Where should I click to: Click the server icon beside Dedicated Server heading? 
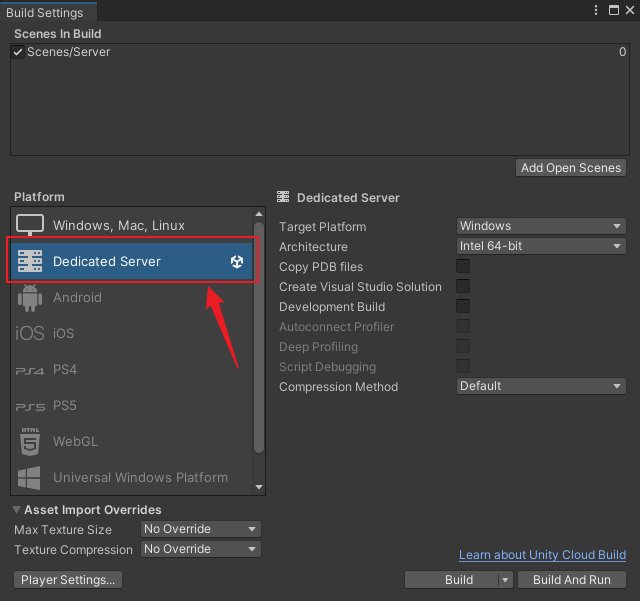tap(283, 197)
